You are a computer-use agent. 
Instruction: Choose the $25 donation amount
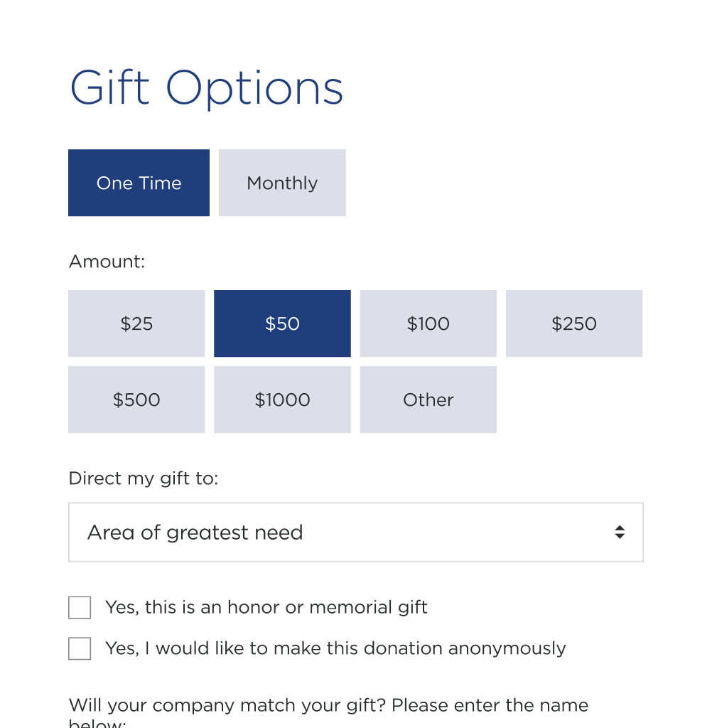136,323
